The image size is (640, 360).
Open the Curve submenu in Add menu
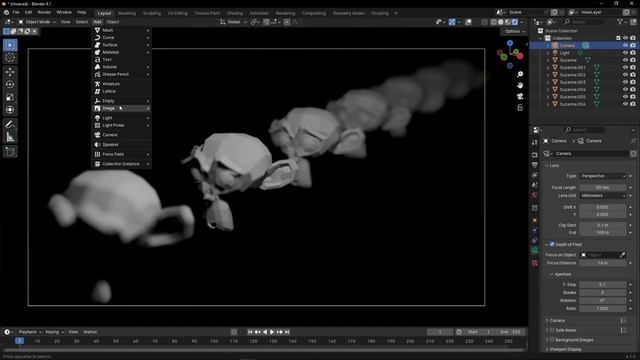[122, 38]
